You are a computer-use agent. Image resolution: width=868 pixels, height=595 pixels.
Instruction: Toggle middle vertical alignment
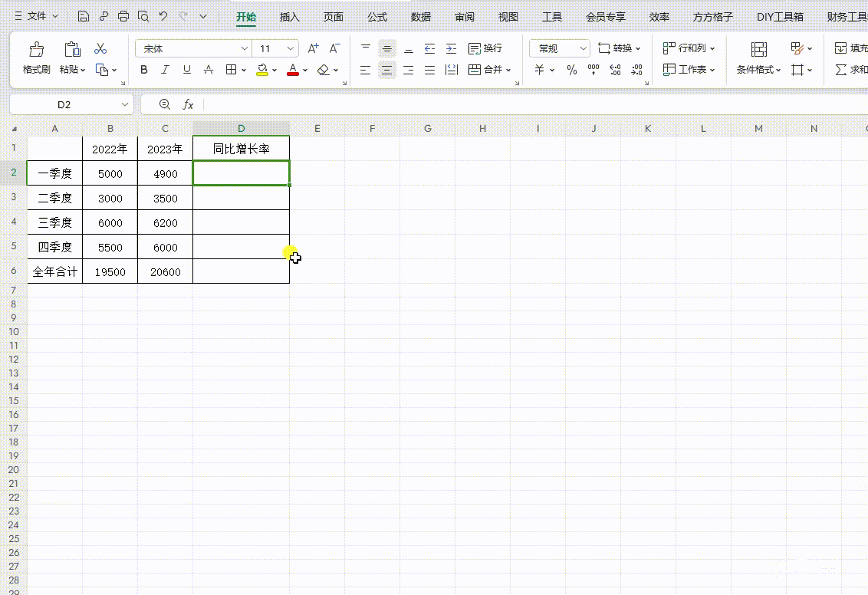(x=387, y=49)
